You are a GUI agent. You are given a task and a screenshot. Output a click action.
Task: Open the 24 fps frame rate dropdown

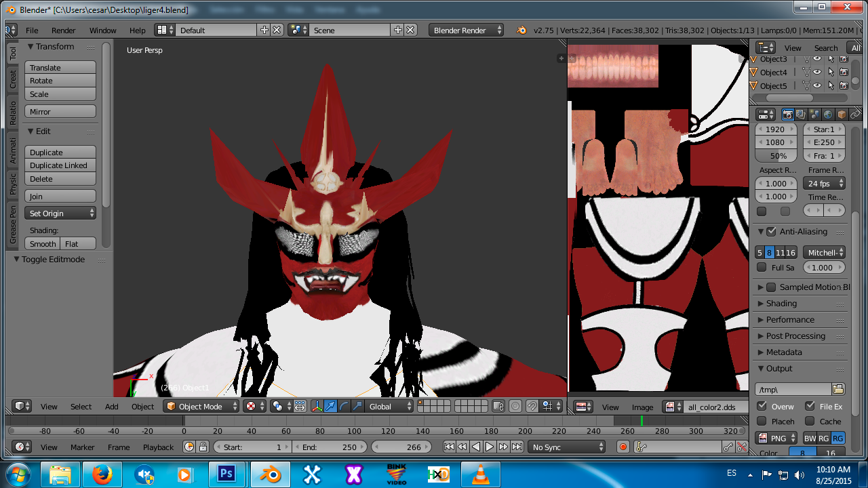824,183
